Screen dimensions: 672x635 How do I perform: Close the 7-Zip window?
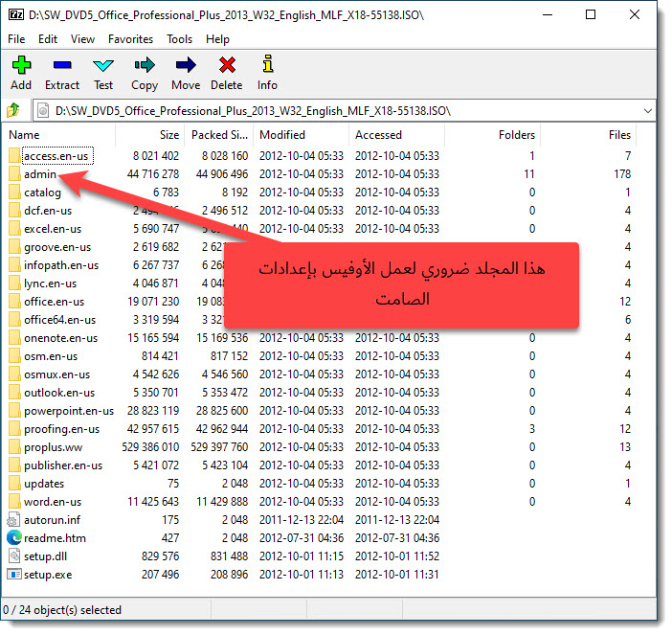coord(635,14)
